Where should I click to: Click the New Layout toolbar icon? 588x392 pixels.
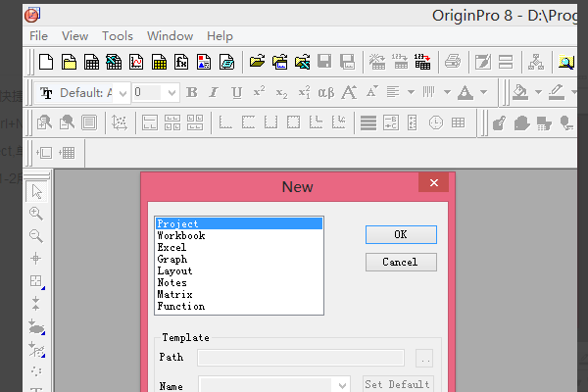[x=204, y=62]
